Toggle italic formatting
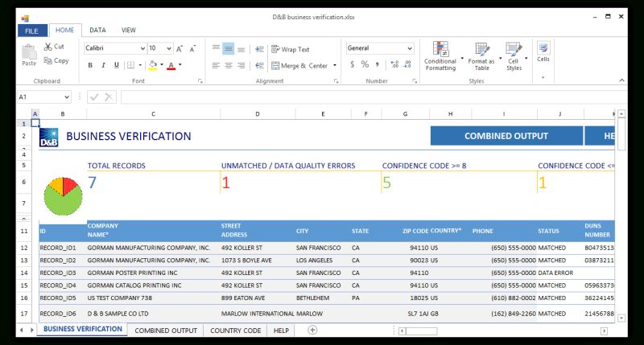644x345 pixels. 103,65
